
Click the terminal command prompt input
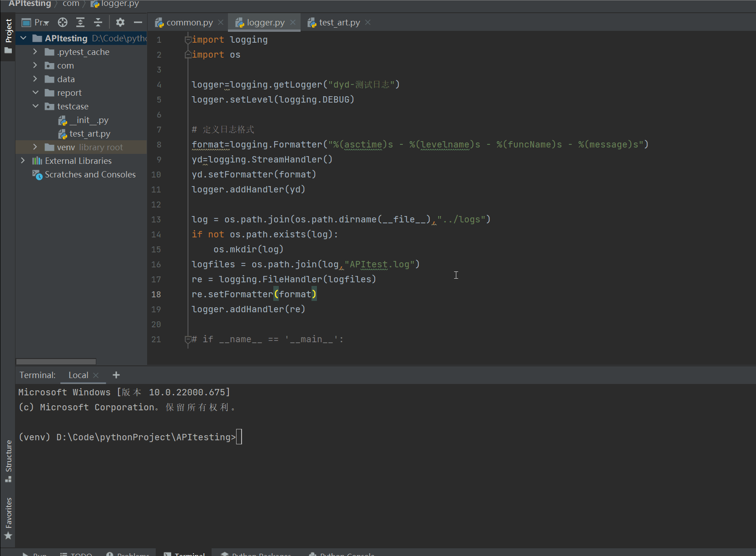coord(239,437)
